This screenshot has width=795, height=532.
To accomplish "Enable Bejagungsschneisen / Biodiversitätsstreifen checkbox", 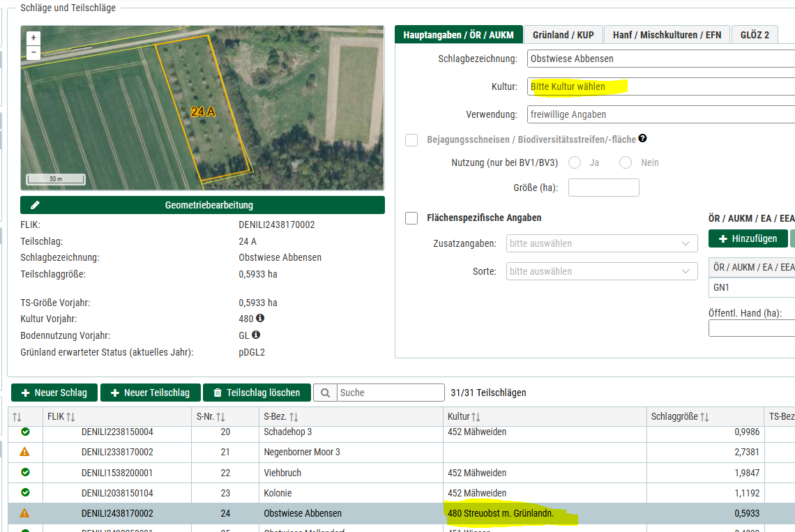I will pyautogui.click(x=411, y=140).
